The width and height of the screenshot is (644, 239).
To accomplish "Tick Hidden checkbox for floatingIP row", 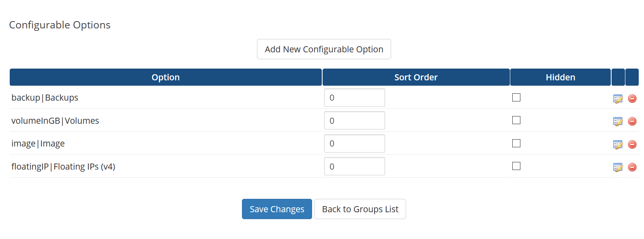I will coord(516,166).
